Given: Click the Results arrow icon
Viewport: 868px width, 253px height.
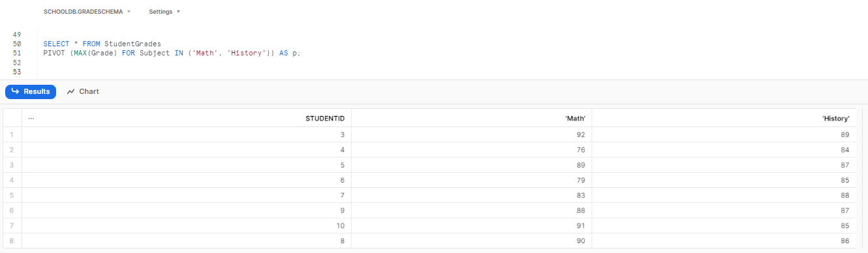Looking at the screenshot, I should coord(16,92).
